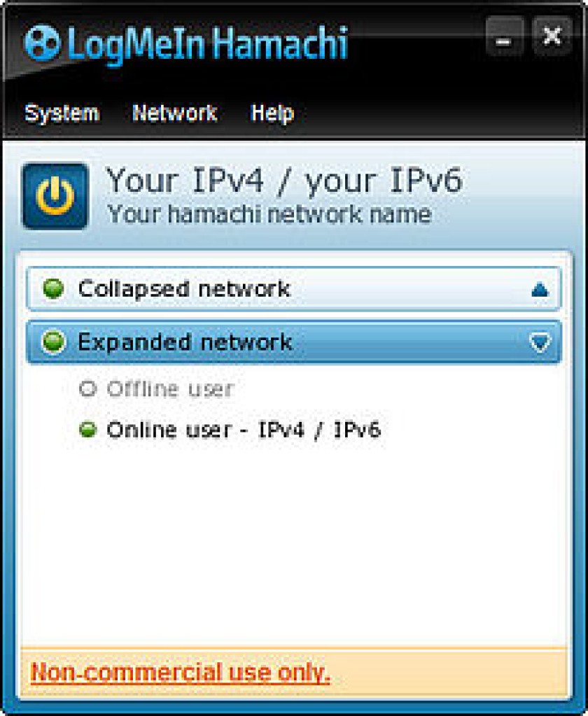Click the gray status circle of Offline user
The width and height of the screenshot is (588, 716).
click(87, 389)
